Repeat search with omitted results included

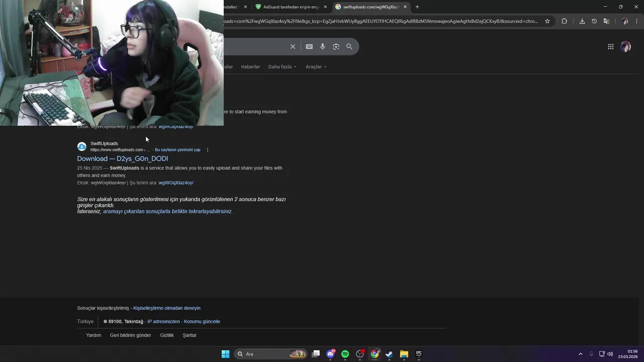(x=167, y=212)
